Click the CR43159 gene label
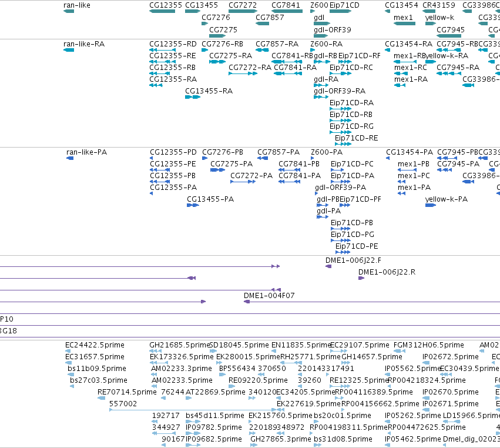The height and width of the screenshot is (448, 500). point(439,5)
